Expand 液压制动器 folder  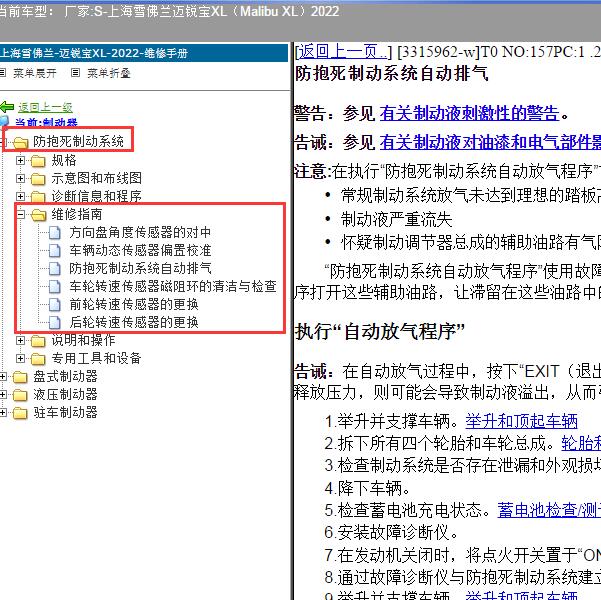3,395
